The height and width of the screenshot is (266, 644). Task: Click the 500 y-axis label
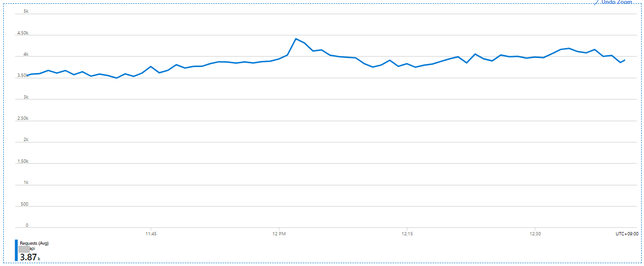(x=24, y=204)
